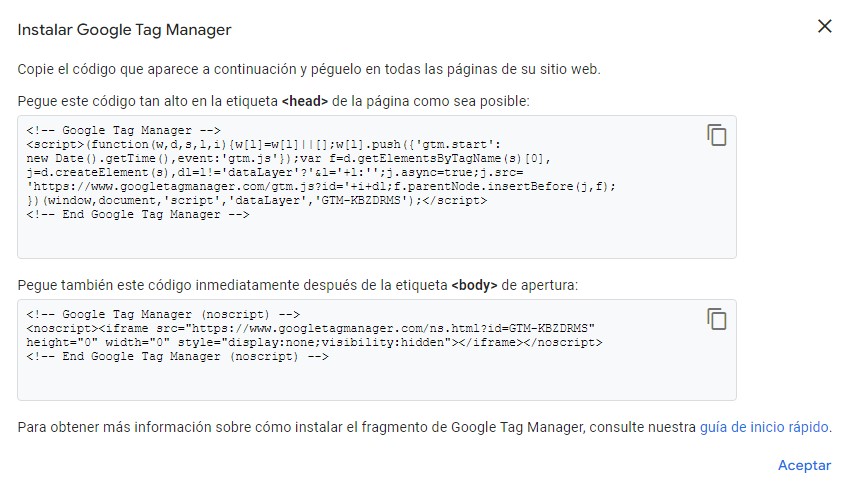This screenshot has height=486, width=850.
Task: Click the opening Google Tag Manager comment line
Action: pos(125,130)
